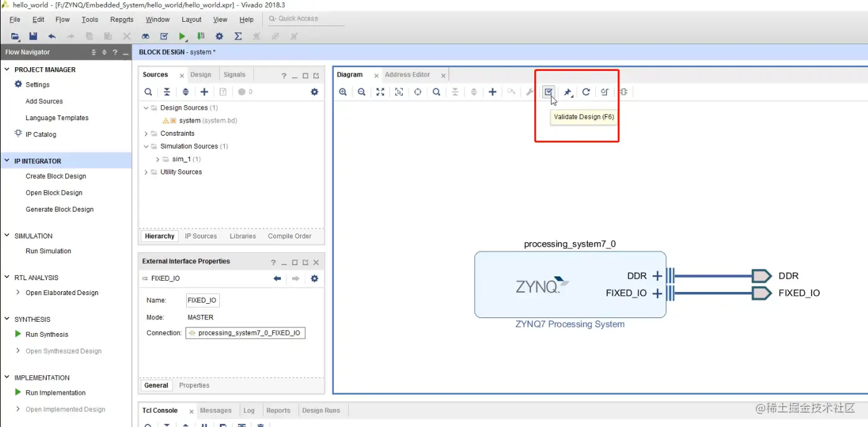
Task: Click the Sigma report icon in main toolbar
Action: point(238,37)
